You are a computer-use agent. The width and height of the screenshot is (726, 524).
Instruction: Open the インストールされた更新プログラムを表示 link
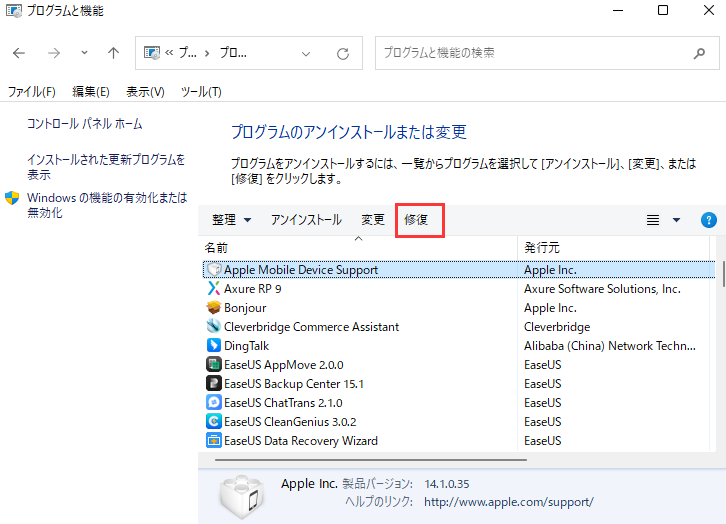click(106, 167)
